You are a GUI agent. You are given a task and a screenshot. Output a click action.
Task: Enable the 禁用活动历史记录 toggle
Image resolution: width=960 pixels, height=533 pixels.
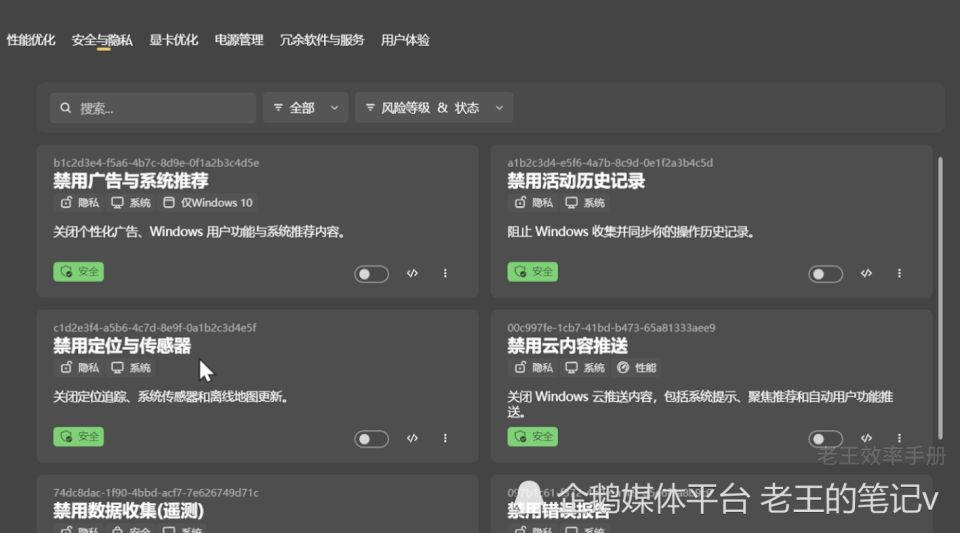click(825, 274)
